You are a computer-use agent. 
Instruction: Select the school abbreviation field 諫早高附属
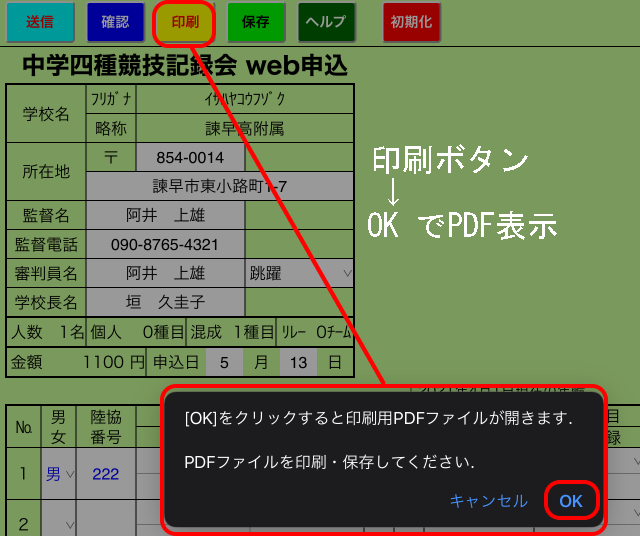point(244,128)
